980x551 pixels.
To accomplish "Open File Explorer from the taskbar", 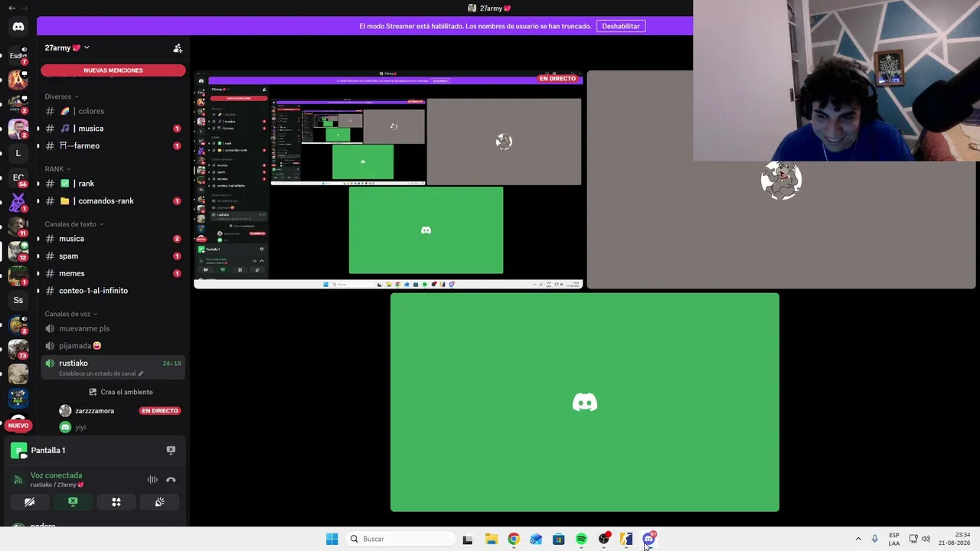I will point(492,539).
